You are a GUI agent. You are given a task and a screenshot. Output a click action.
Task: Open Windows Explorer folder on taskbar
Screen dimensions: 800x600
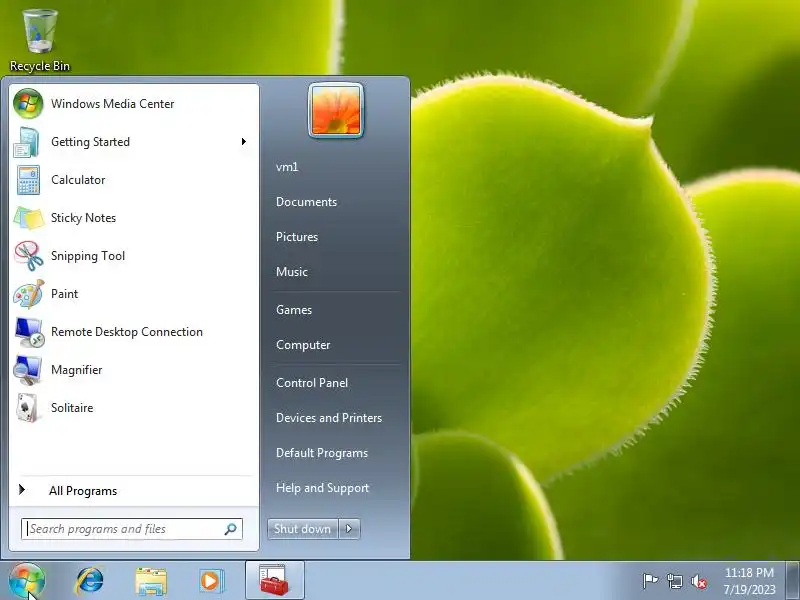[x=151, y=581]
